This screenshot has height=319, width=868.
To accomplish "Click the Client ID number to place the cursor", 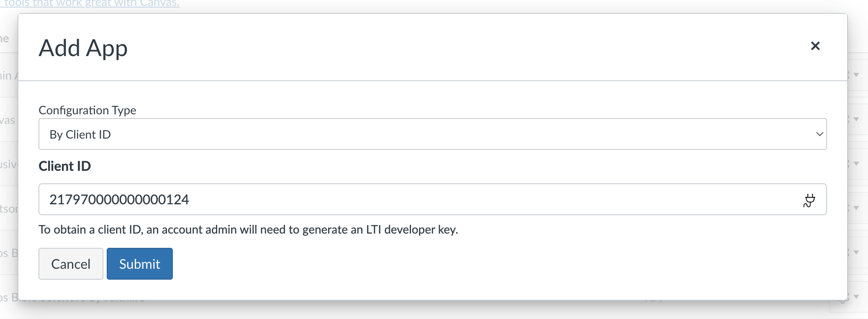I will click(x=119, y=200).
